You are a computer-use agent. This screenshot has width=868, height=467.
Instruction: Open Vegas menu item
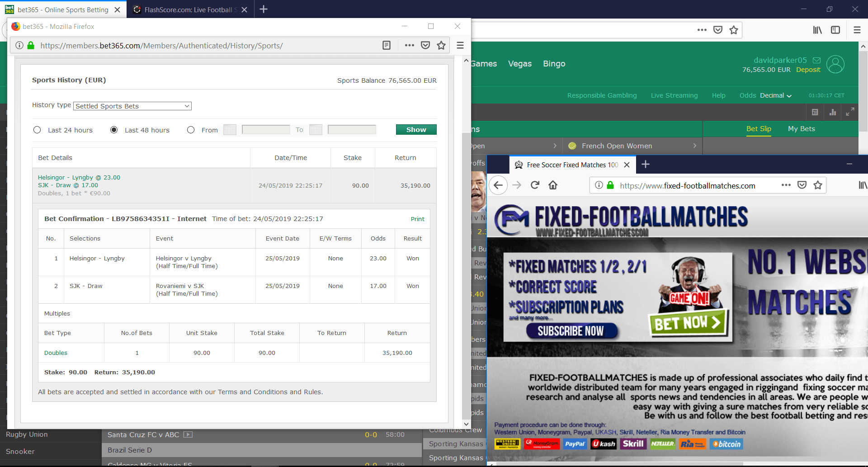[x=520, y=64]
